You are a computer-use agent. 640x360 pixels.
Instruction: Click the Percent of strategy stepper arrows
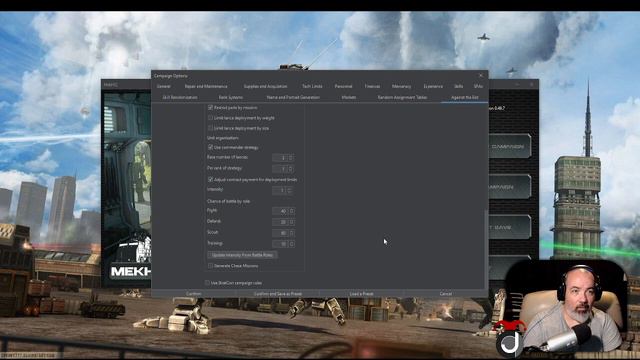click(x=291, y=169)
